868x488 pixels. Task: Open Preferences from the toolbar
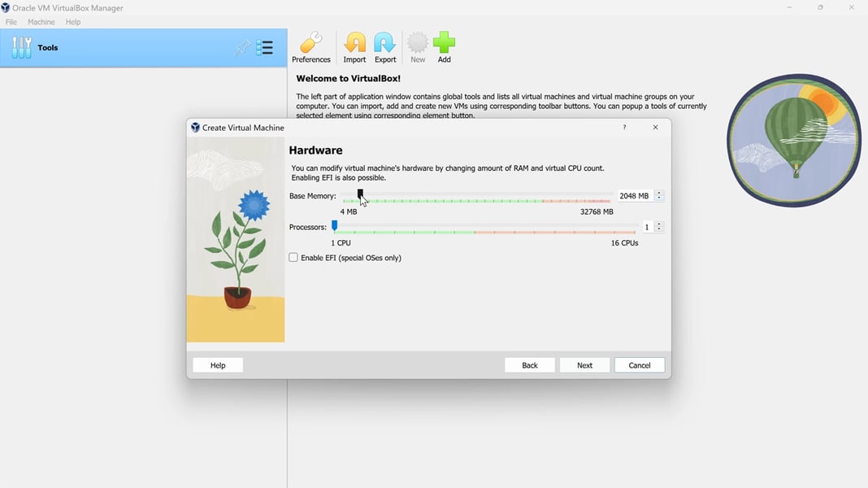point(310,45)
